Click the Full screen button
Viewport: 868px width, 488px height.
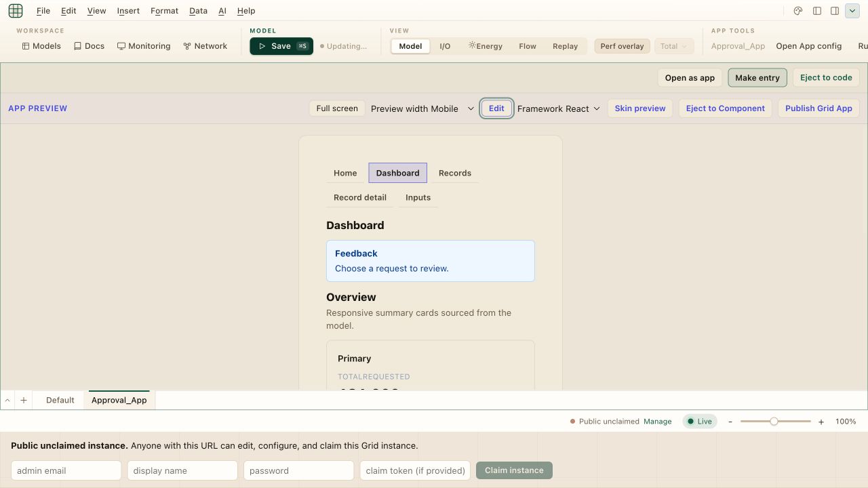tap(337, 108)
